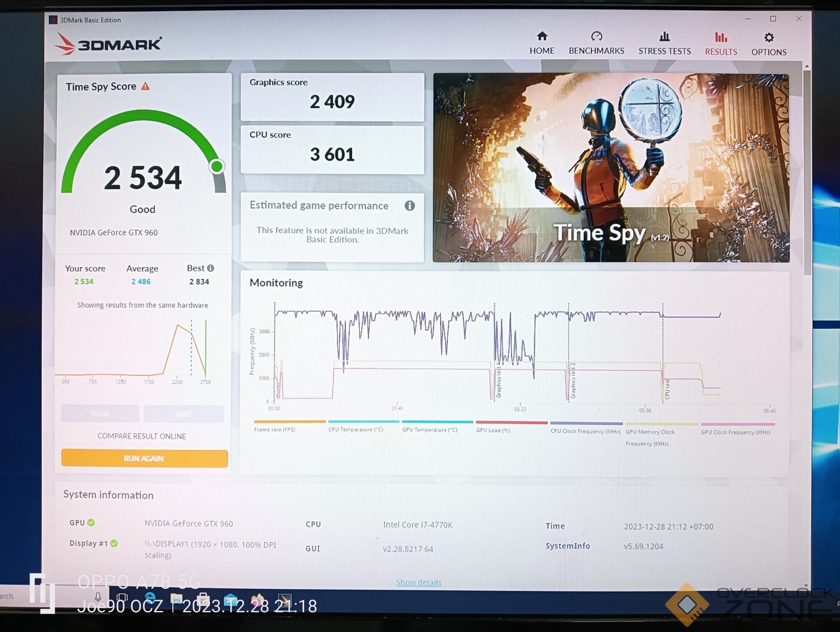Click the green check beside Display #1
This screenshot has width=840, height=632.
[x=114, y=543]
